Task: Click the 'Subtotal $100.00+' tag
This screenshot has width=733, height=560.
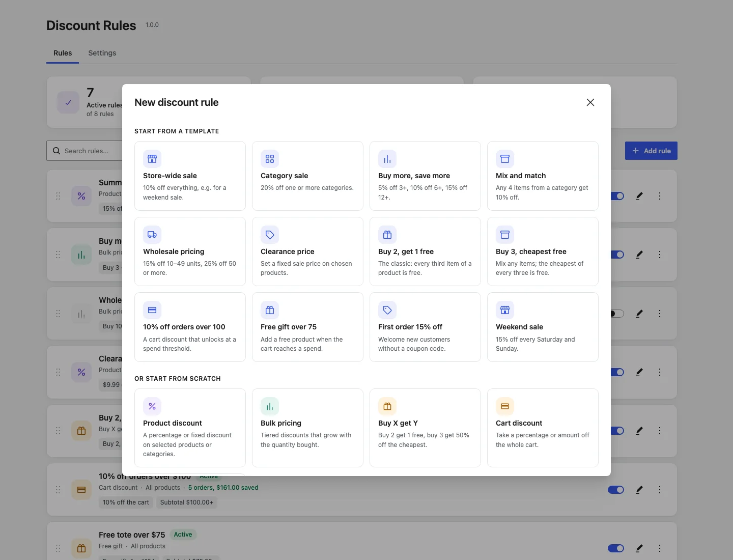Action: pos(187,502)
